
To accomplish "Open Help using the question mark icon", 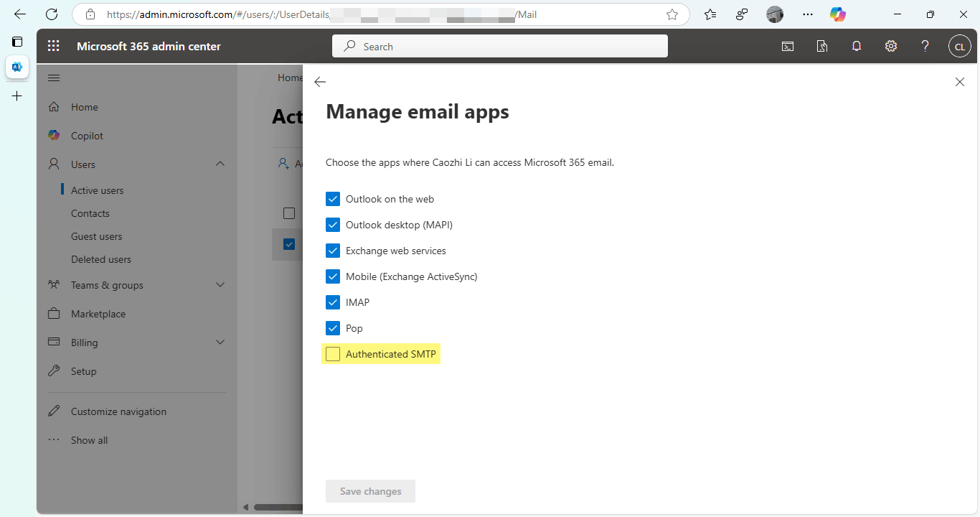I will 925,45.
